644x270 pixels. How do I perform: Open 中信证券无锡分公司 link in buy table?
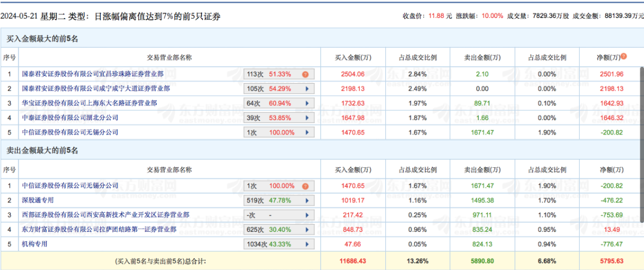pos(70,133)
